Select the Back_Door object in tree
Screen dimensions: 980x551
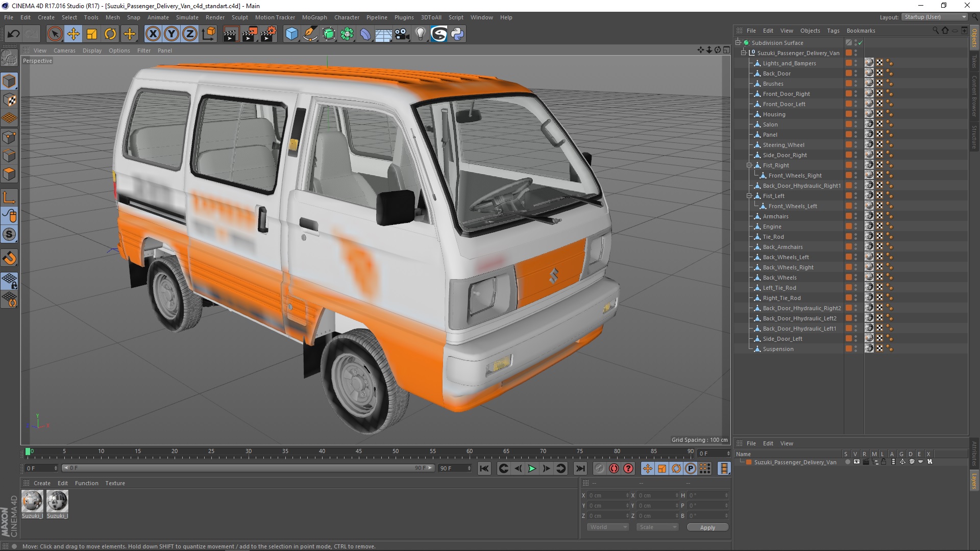[776, 73]
